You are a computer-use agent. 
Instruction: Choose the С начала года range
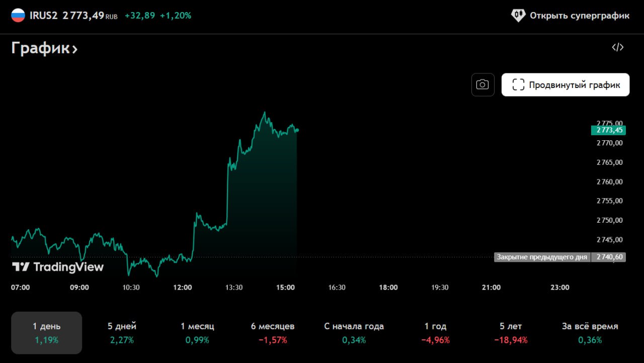click(x=354, y=333)
